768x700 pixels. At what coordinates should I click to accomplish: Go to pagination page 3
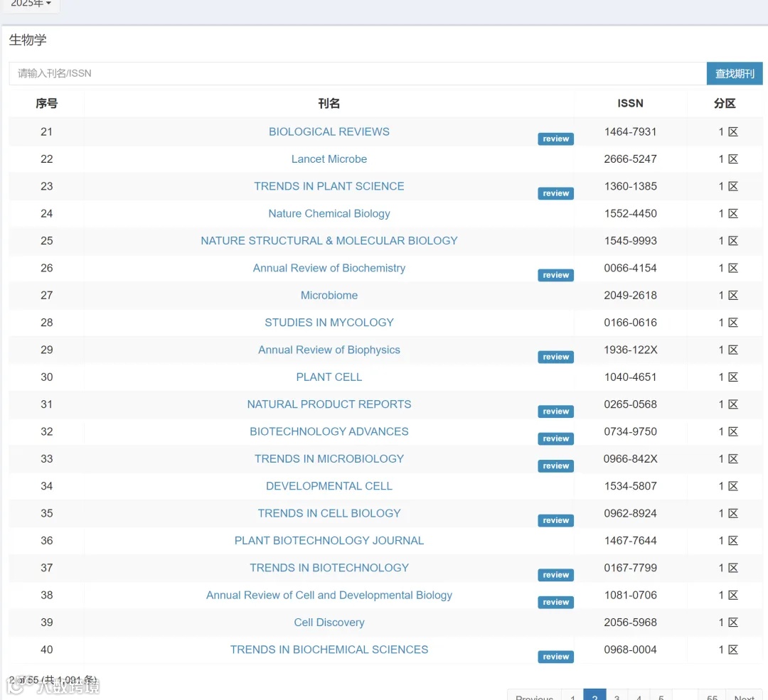(617, 695)
